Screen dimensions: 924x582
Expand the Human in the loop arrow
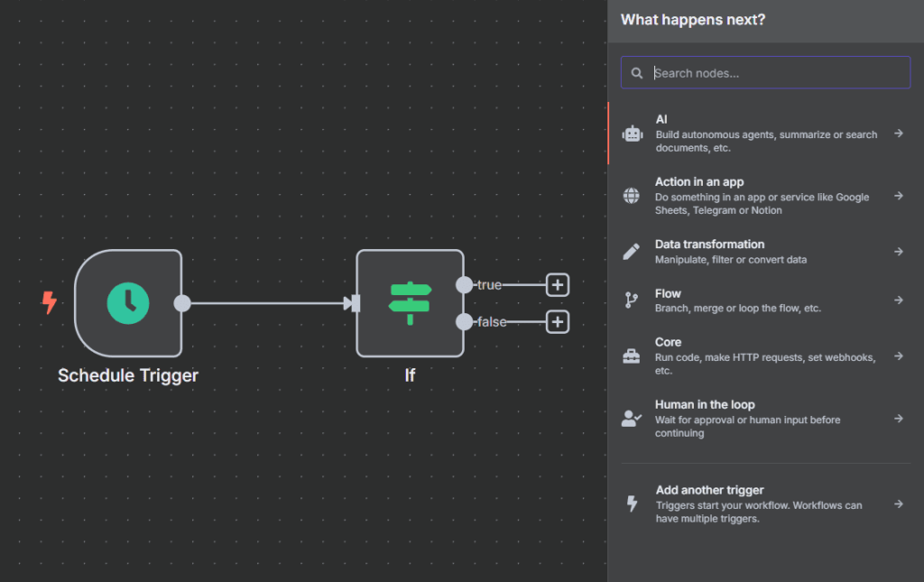[898, 419]
